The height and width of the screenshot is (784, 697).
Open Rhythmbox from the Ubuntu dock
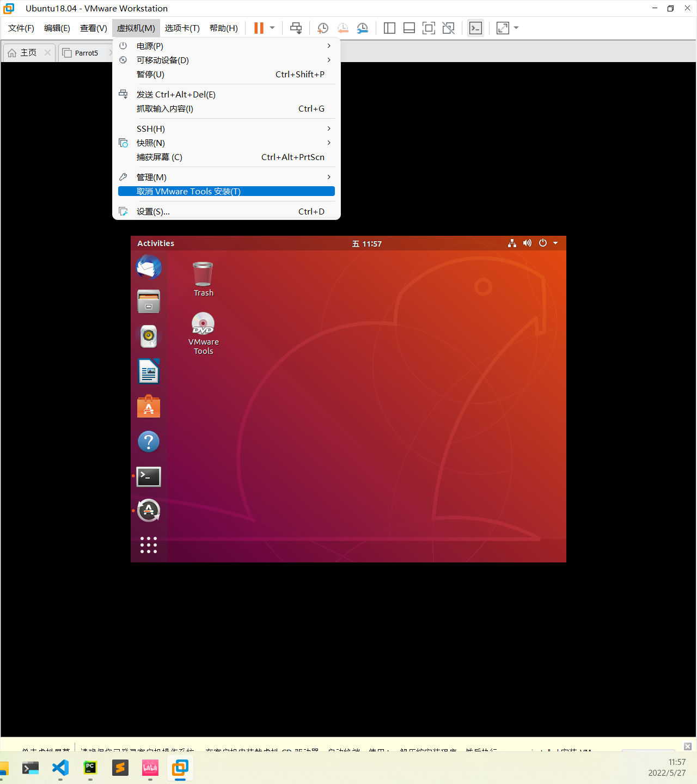click(x=149, y=336)
